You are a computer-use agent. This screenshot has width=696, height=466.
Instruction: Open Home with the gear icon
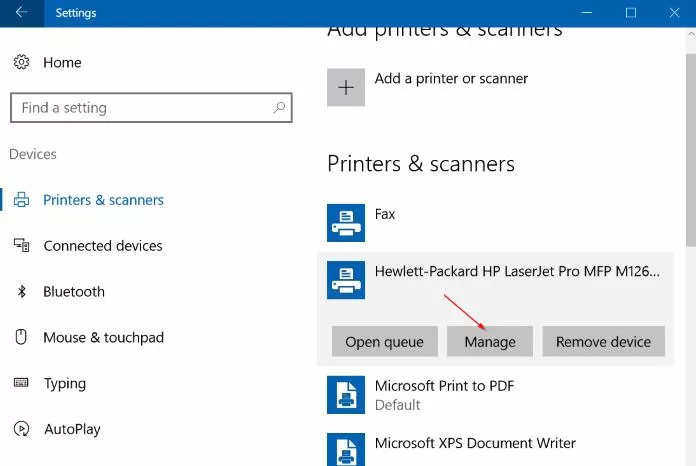(21, 62)
